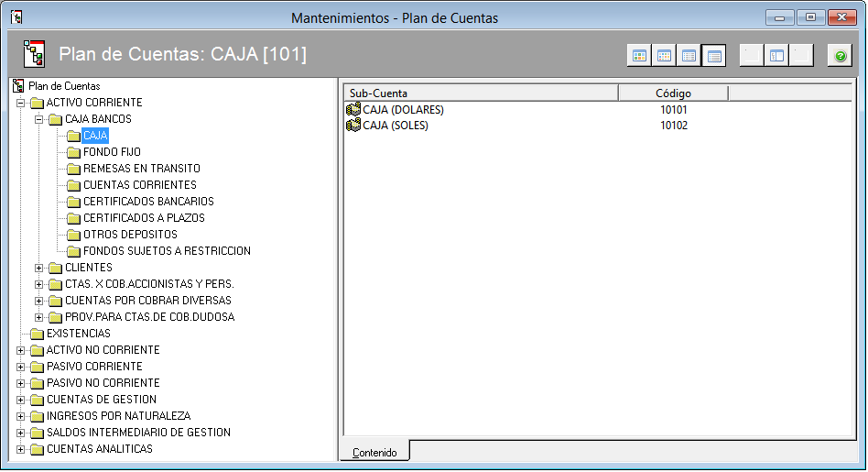This screenshot has width=868, height=472.
Task: Select CUENTAS CORRIENTES folder
Action: tap(139, 185)
